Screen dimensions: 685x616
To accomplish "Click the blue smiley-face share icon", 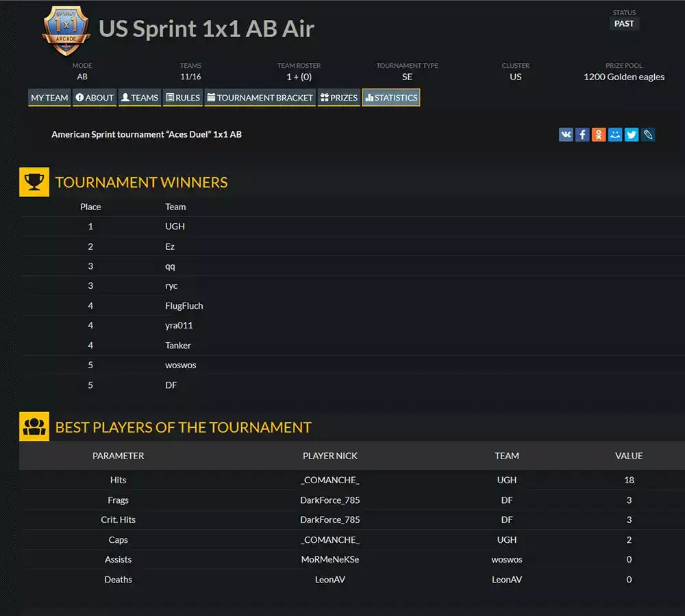I will [615, 135].
